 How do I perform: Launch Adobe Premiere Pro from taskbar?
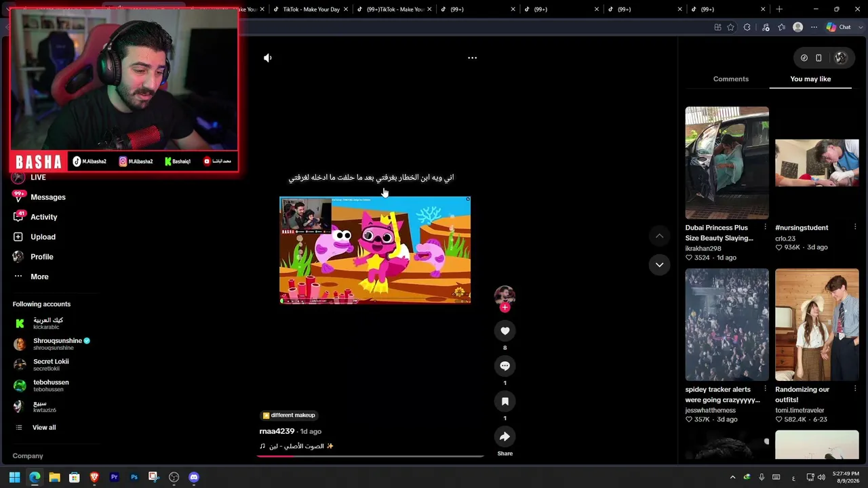coord(114,477)
